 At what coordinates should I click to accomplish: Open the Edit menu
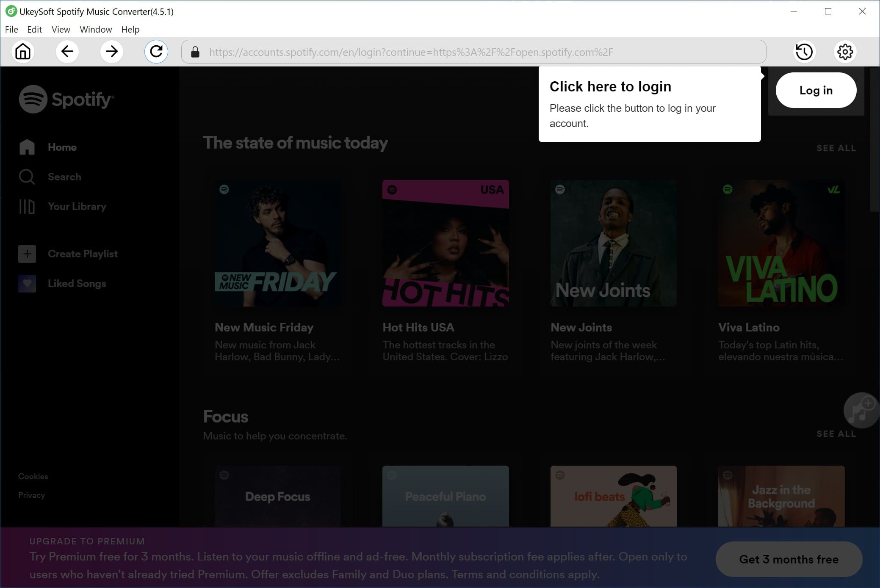34,29
